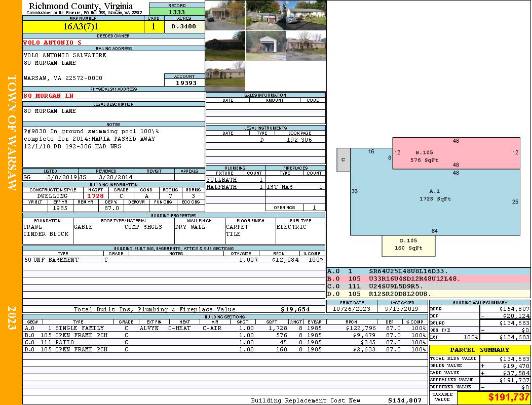The image size is (532, 405).
Task: Select map number 16A3(7)1
Action: pos(81,26)
